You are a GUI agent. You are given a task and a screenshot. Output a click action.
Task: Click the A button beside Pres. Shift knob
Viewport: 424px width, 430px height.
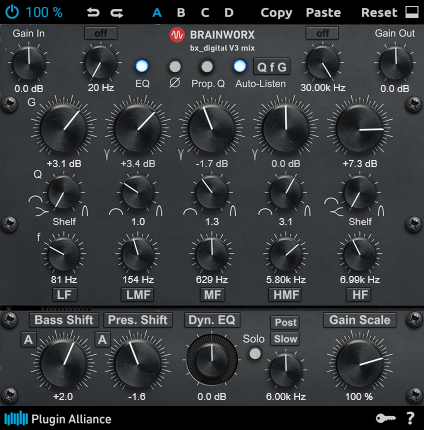point(102,340)
